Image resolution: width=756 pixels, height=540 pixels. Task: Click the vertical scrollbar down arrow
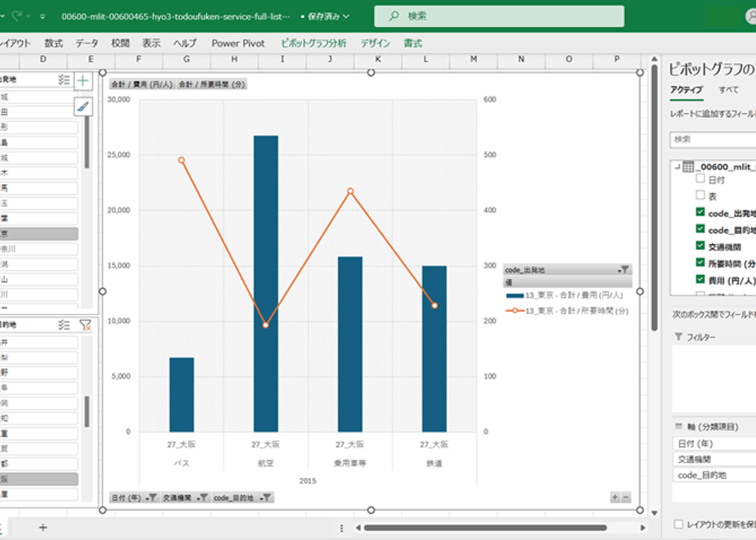tap(655, 513)
